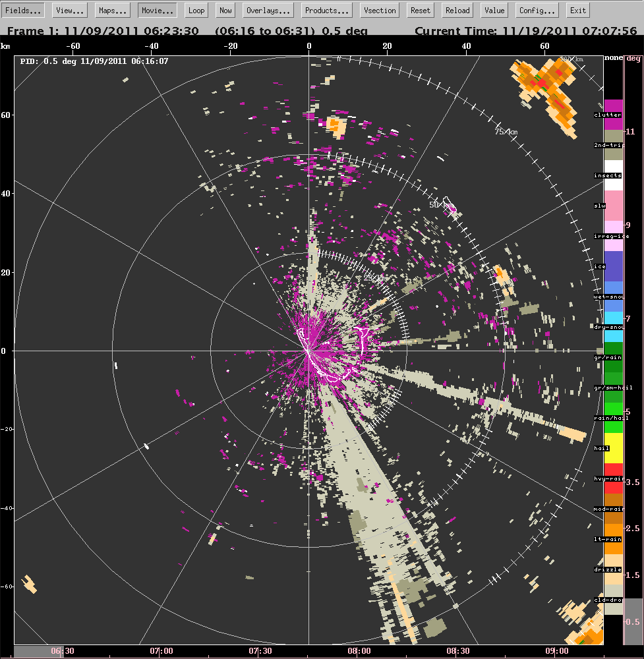Screen dimensions: 644x659
Task: Click the Current Time text
Action: point(525,31)
